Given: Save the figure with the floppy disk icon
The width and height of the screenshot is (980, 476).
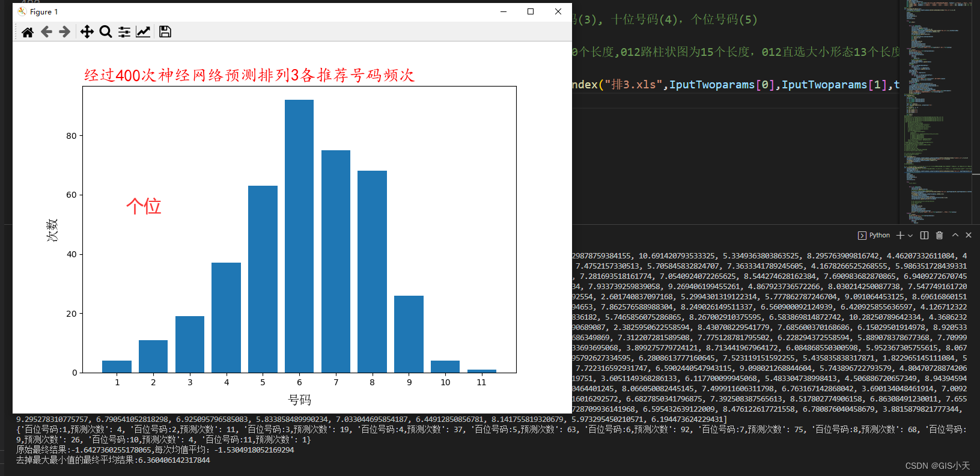Looking at the screenshot, I should point(165,32).
